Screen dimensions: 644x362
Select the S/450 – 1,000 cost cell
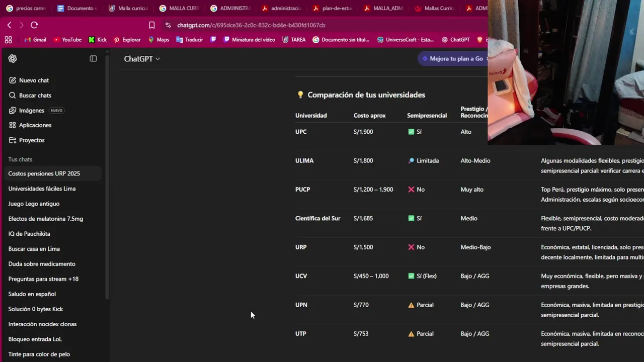tap(371, 276)
